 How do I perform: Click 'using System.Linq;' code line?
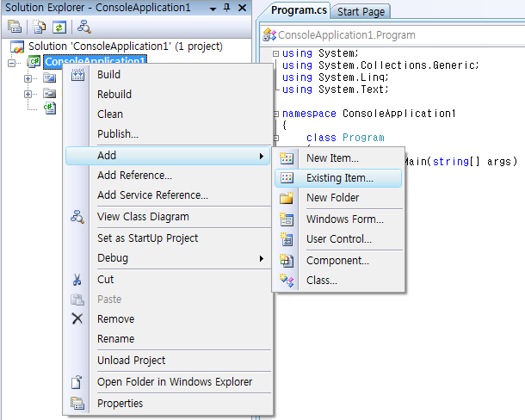coord(335,77)
